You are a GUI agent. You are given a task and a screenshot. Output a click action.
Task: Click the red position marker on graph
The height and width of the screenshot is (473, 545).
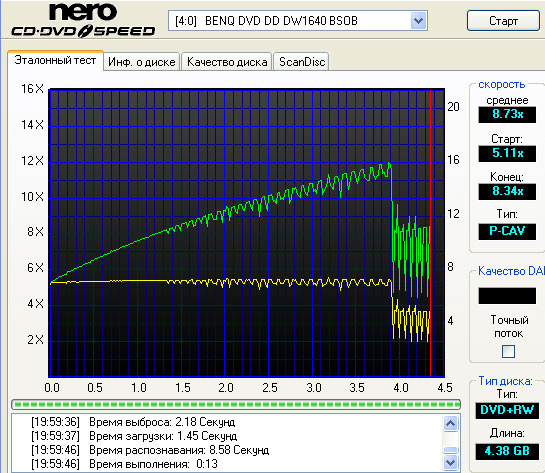(x=430, y=233)
